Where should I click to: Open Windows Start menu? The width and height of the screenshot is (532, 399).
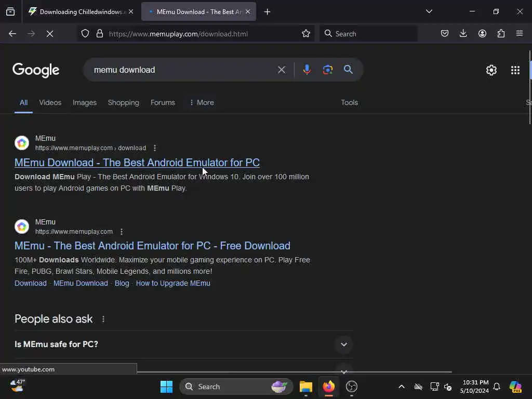coord(166,387)
